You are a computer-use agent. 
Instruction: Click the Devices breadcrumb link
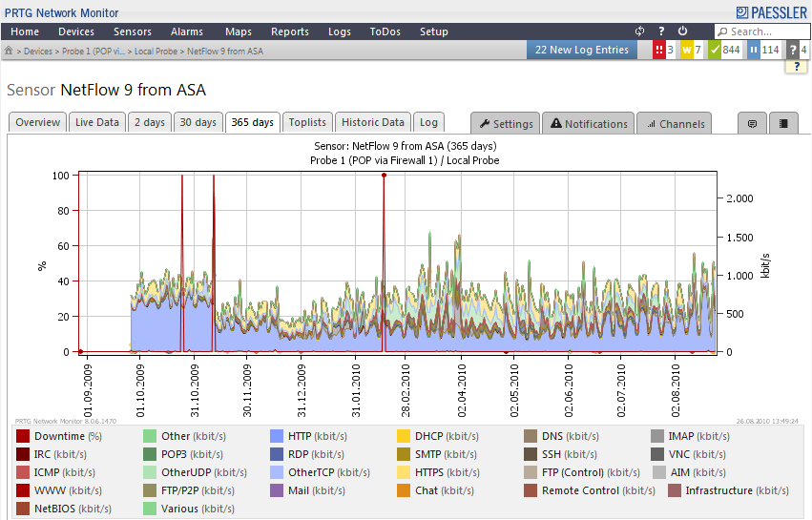click(38, 52)
